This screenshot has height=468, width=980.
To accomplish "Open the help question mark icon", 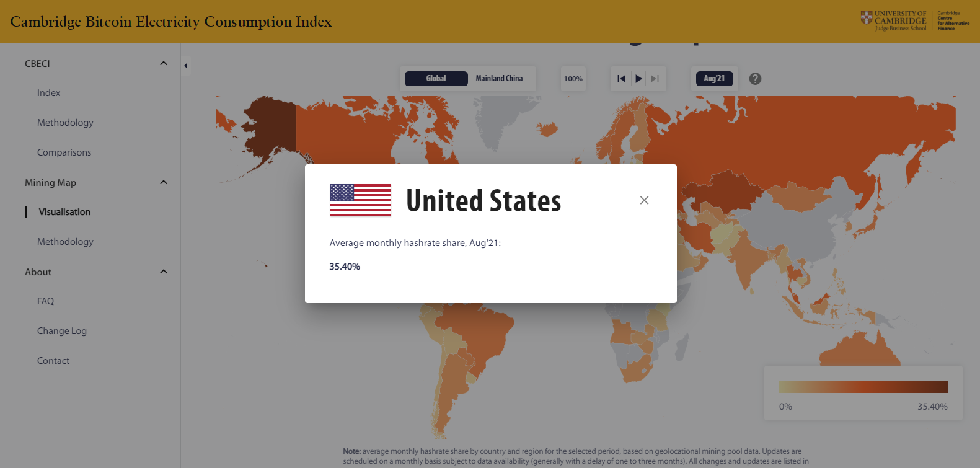I will [755, 79].
